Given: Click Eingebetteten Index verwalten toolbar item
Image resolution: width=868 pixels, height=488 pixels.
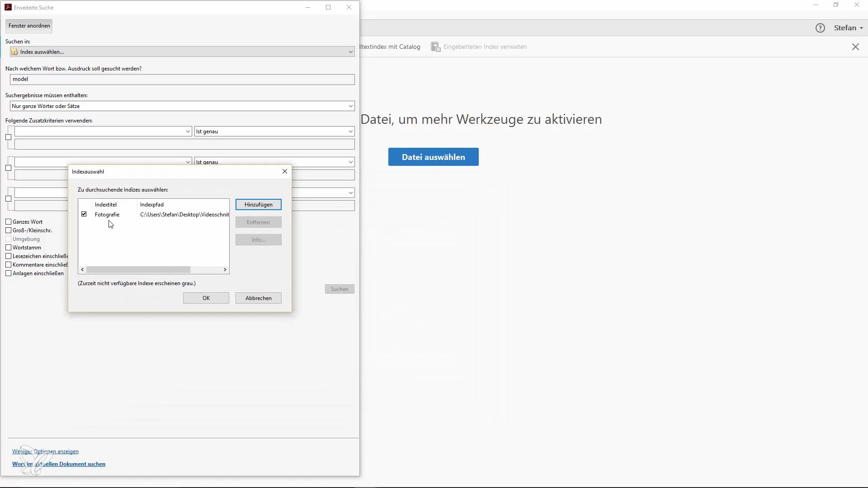Looking at the screenshot, I should (479, 47).
